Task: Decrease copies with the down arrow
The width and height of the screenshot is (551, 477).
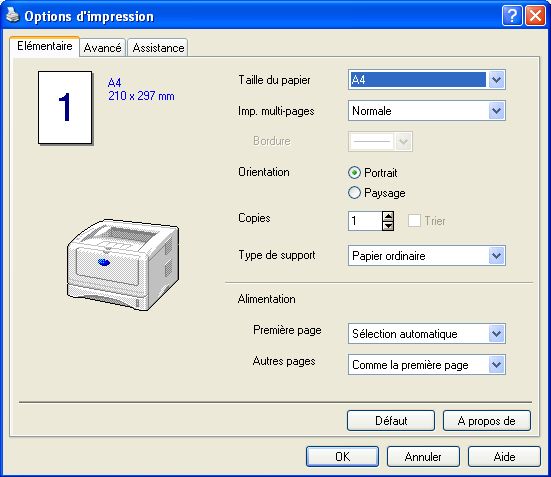Action: pyautogui.click(x=388, y=226)
